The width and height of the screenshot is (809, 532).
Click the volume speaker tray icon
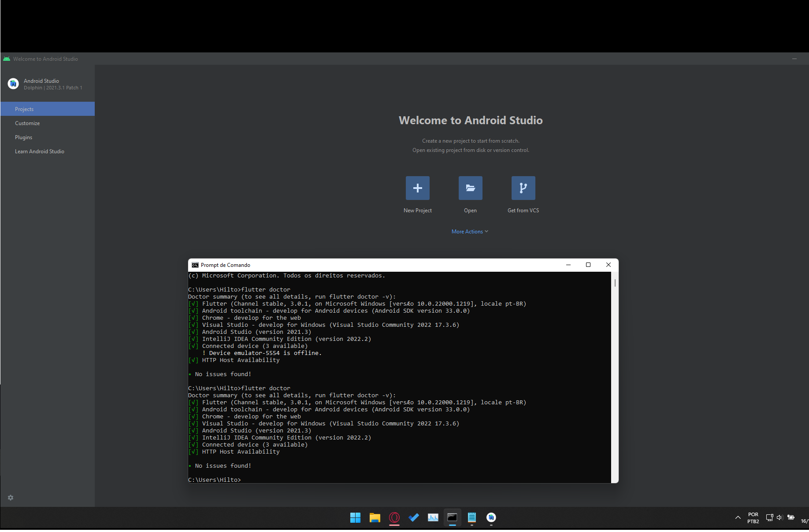[x=780, y=517]
